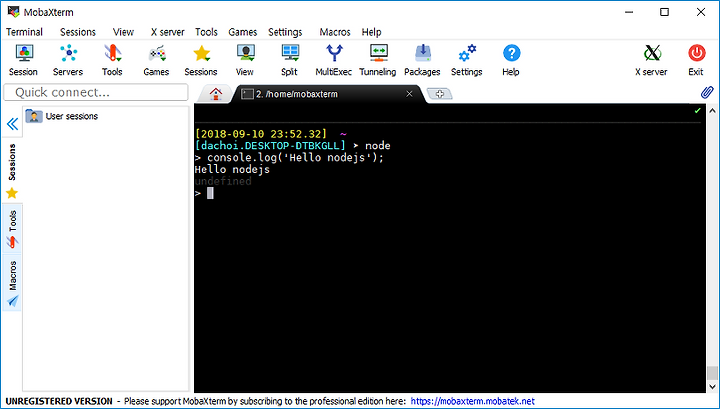Toggle the X server icon
This screenshot has width=720, height=409.
[651, 60]
